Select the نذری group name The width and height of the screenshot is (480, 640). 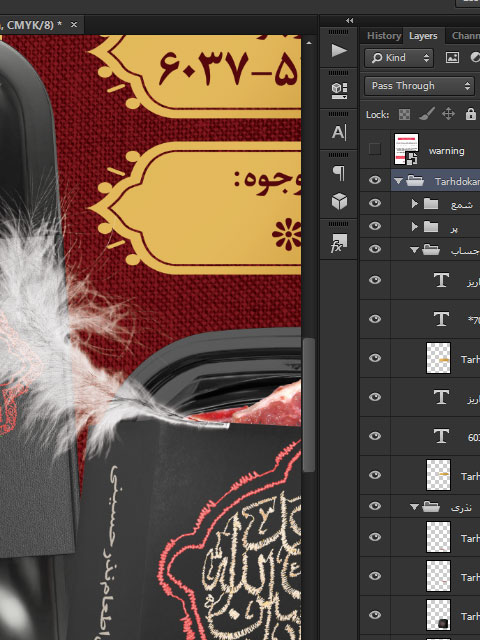[461, 507]
